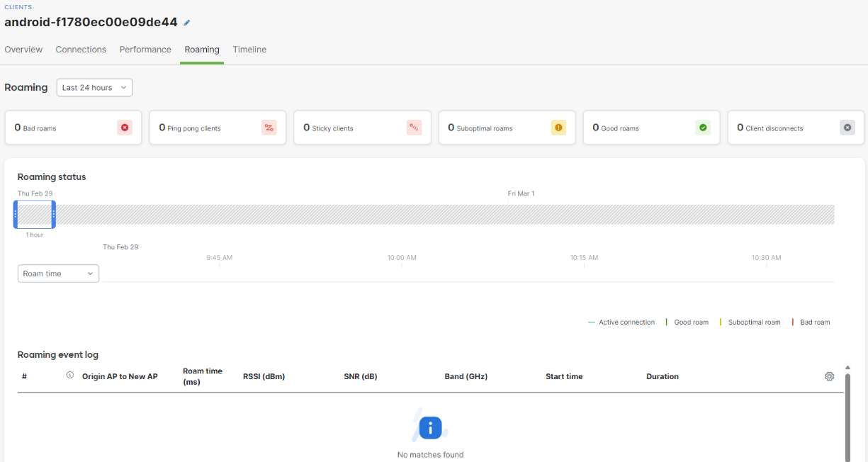The width and height of the screenshot is (868, 462).
Task: Click the Client disconnects icon
Action: [x=847, y=128]
